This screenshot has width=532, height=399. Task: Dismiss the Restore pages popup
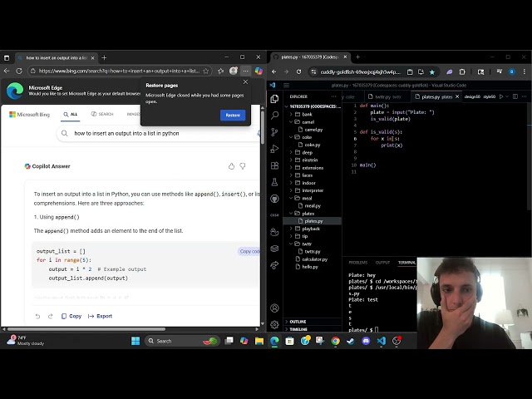pos(246,82)
